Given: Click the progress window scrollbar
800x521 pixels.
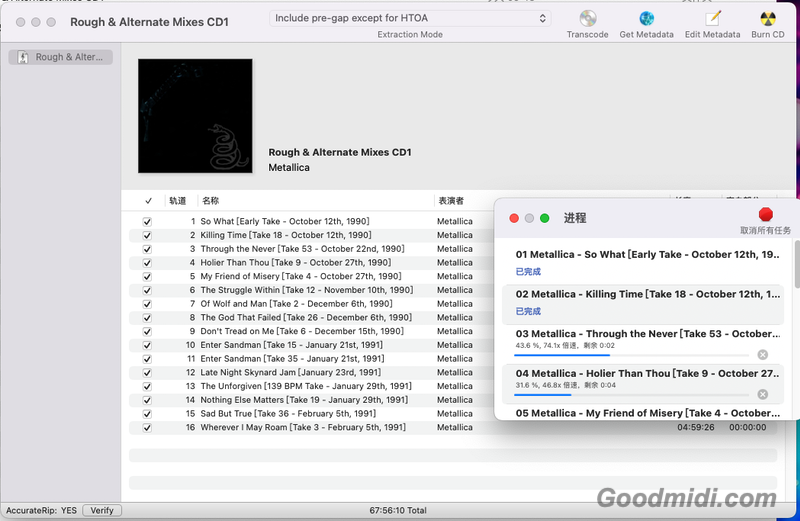Looking at the screenshot, I should click(x=797, y=264).
